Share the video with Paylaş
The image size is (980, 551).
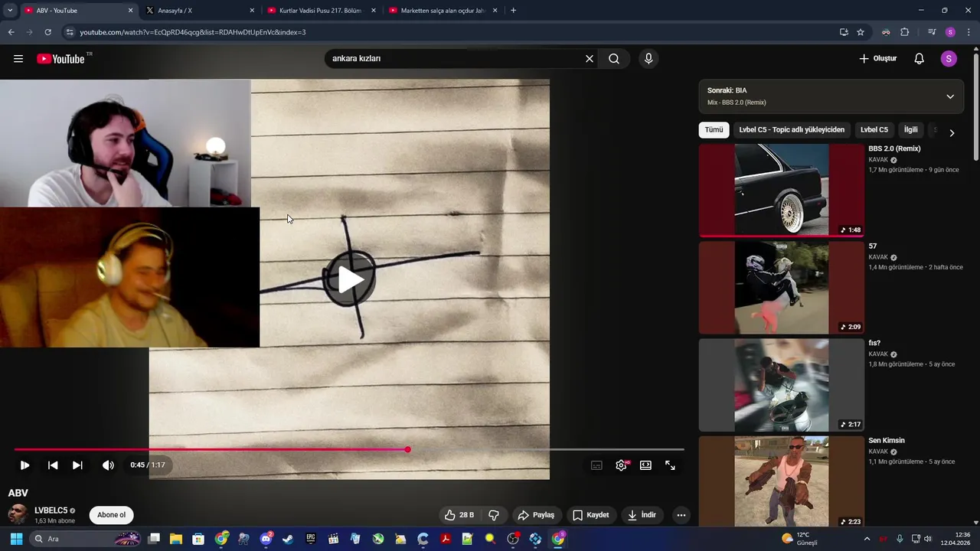pos(536,515)
